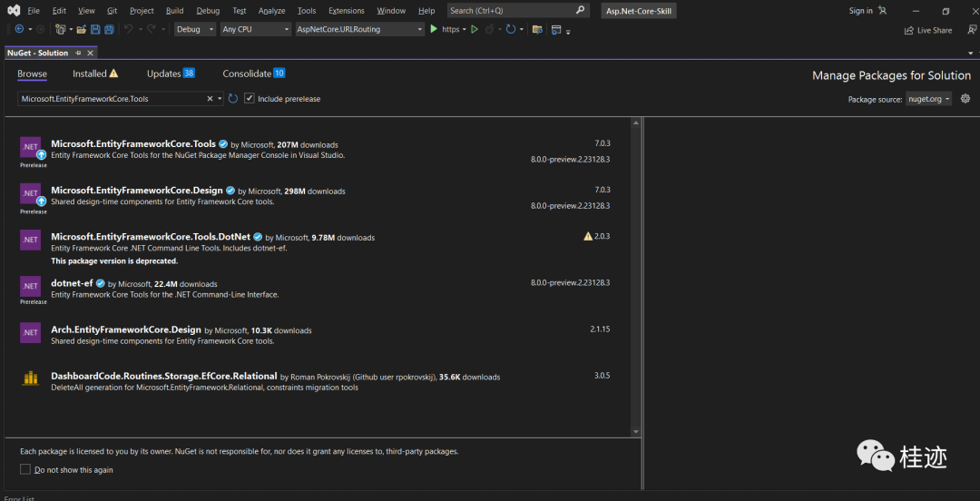Click the Save All icon
980x501 pixels.
pyautogui.click(x=109, y=29)
